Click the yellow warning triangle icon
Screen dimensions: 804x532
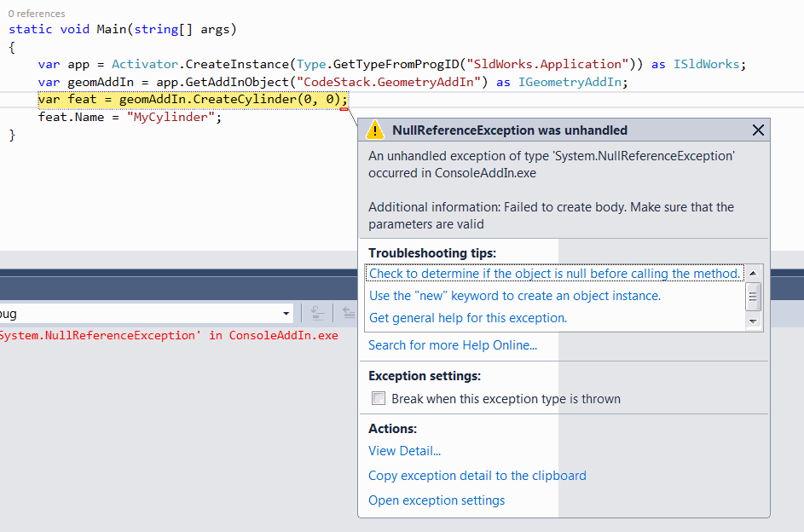pos(375,130)
